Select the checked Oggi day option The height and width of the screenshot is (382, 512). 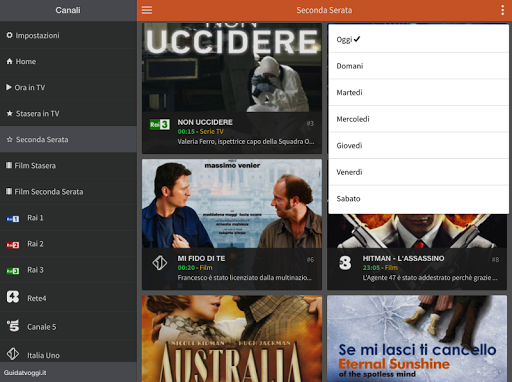click(x=418, y=39)
